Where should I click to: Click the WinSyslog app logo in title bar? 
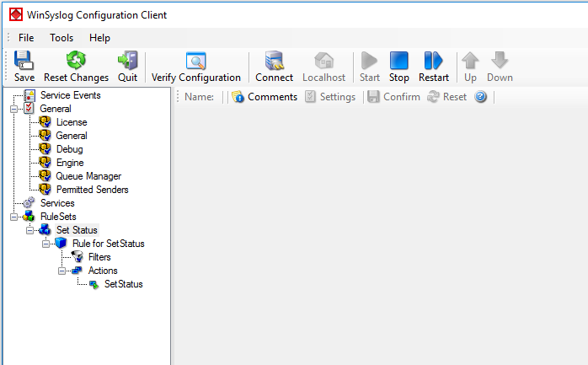16,14
